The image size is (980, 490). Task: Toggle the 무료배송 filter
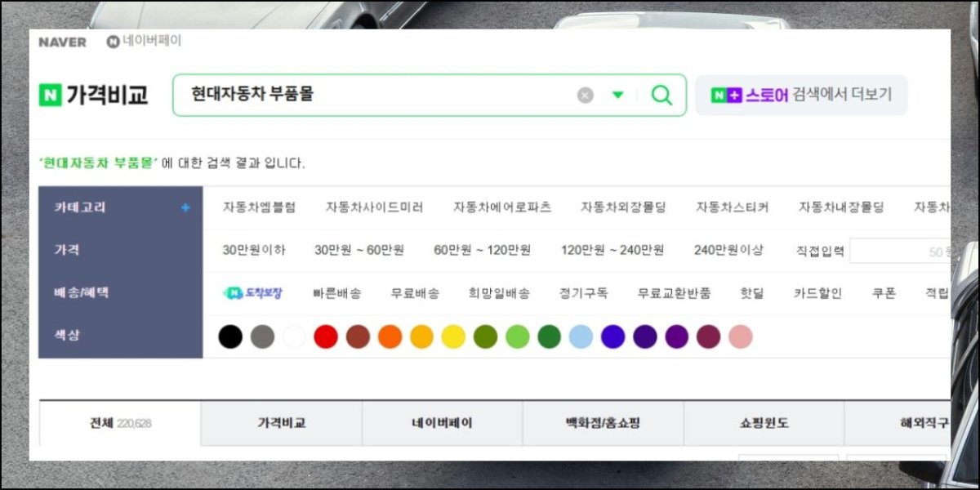415,293
